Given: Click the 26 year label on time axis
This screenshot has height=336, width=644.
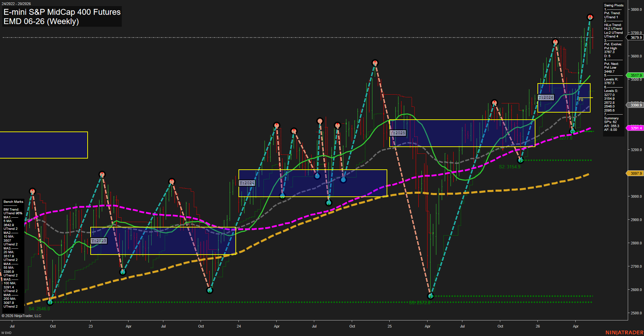Looking at the screenshot, I should click(538, 326).
